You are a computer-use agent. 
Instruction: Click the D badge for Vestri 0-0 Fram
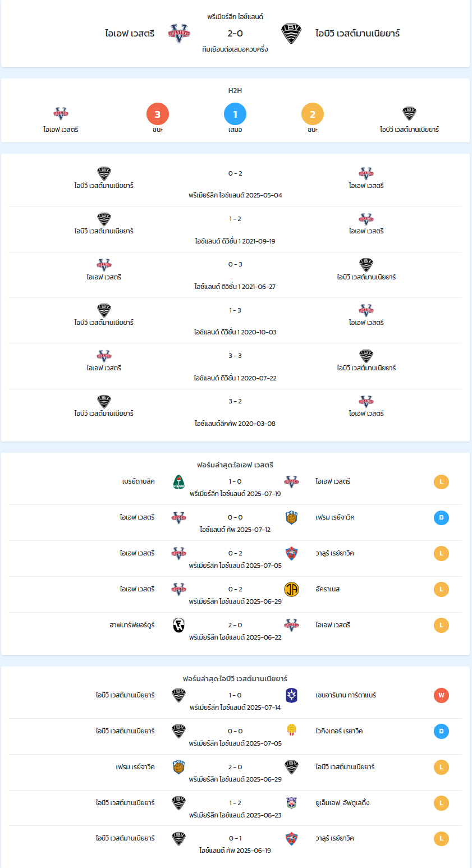point(441,518)
